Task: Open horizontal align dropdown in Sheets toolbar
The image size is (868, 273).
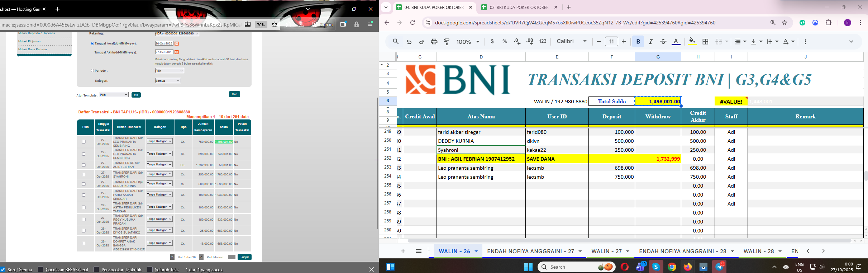Action: point(740,42)
